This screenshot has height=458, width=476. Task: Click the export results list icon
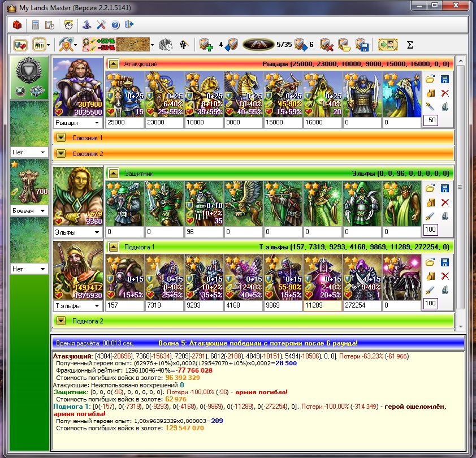tap(388, 45)
